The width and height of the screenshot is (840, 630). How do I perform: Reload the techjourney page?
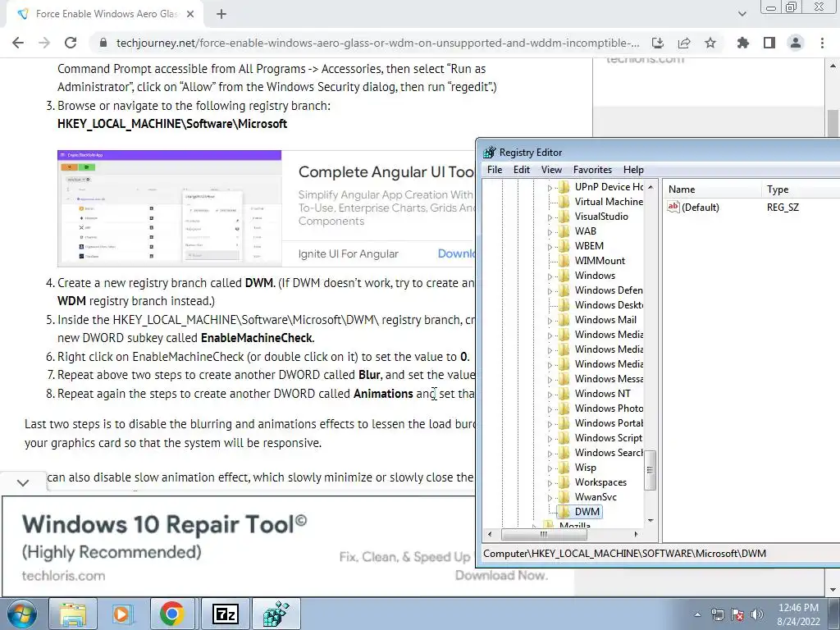[71, 43]
